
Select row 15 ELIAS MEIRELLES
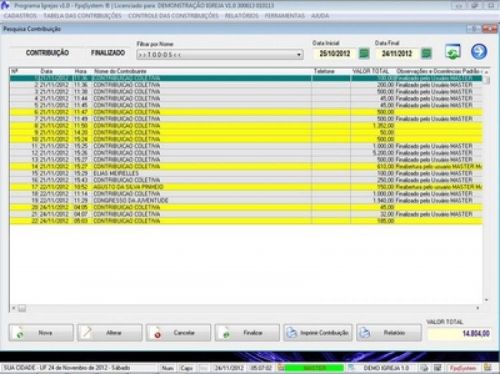[246, 173]
